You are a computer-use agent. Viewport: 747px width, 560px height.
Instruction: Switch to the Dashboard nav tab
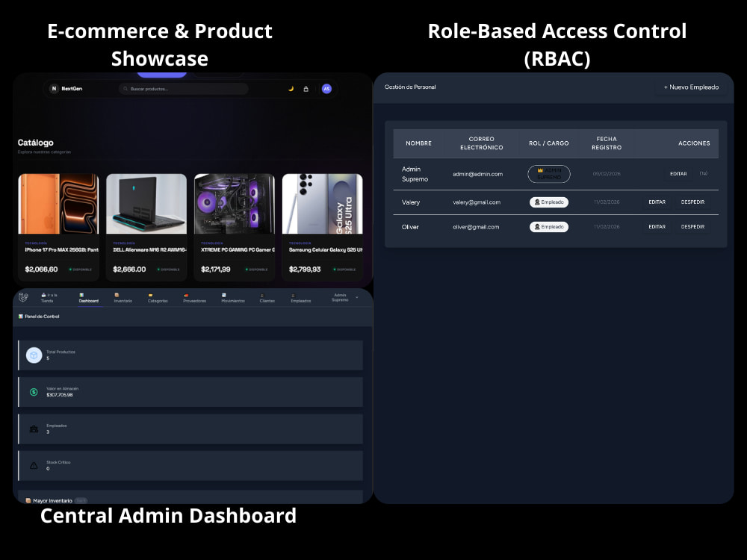pos(89,298)
